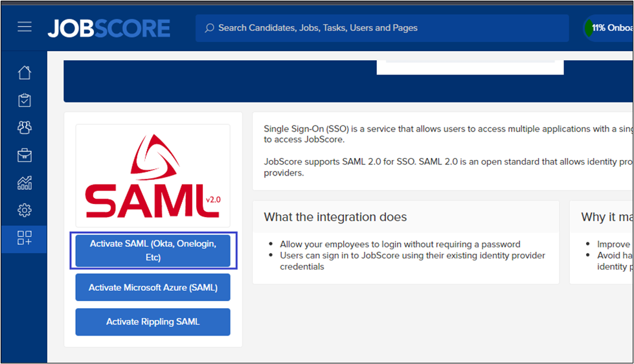634x364 pixels.
Task: Open the hamburger navigation menu
Action: click(x=25, y=27)
